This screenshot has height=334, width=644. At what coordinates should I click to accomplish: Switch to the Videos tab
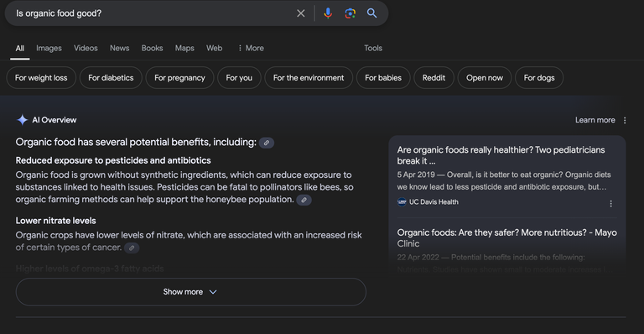(x=86, y=48)
